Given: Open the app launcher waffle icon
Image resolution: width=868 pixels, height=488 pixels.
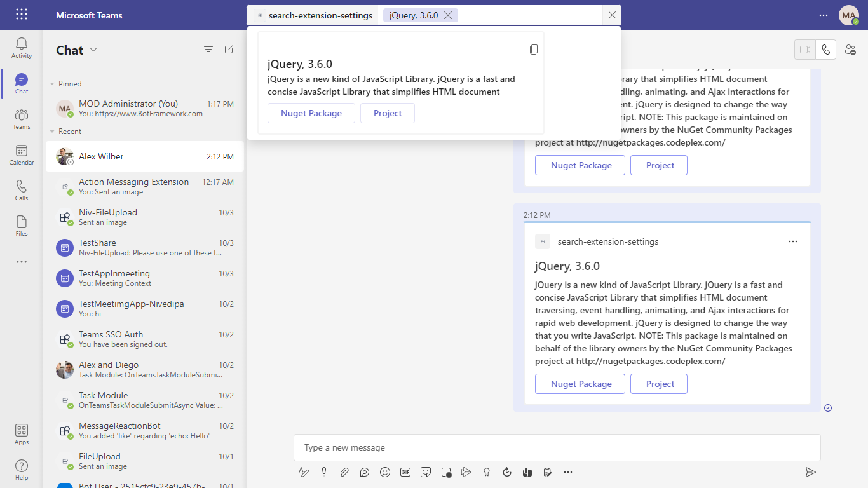Looking at the screenshot, I should point(22,15).
